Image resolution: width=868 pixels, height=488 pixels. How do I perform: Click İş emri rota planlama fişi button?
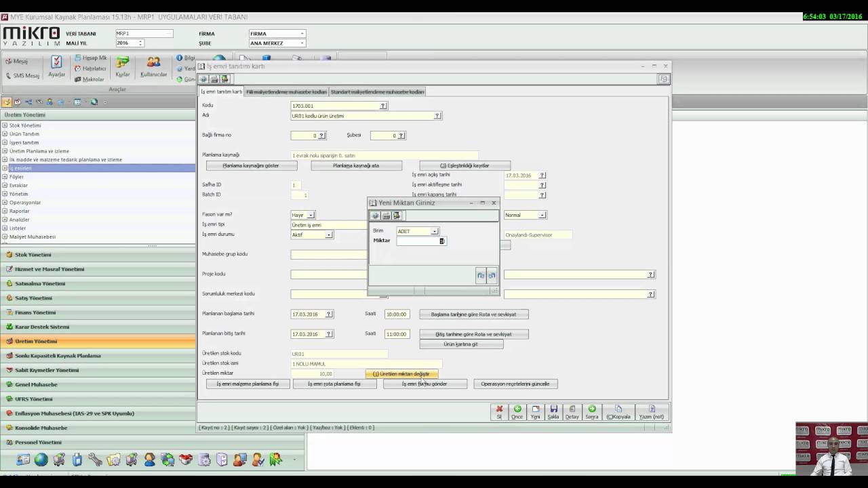point(334,384)
